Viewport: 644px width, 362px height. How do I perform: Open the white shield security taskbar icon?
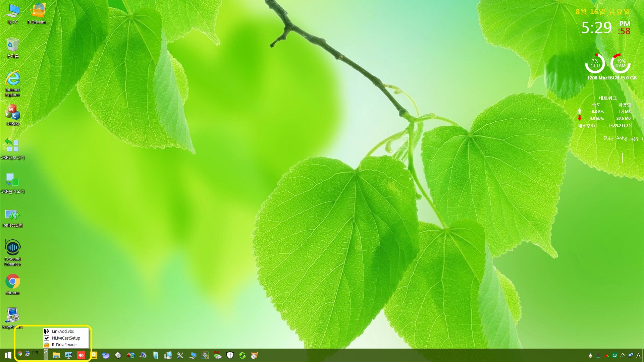(x=230, y=355)
